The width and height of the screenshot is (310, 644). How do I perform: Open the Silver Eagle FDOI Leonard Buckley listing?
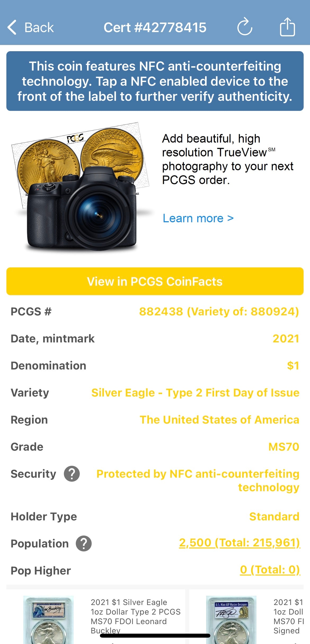(x=135, y=616)
